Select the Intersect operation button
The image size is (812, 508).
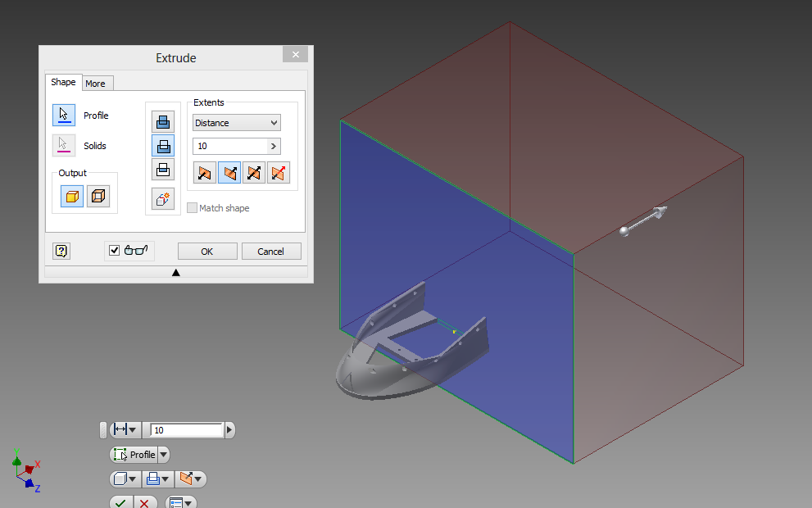163,170
